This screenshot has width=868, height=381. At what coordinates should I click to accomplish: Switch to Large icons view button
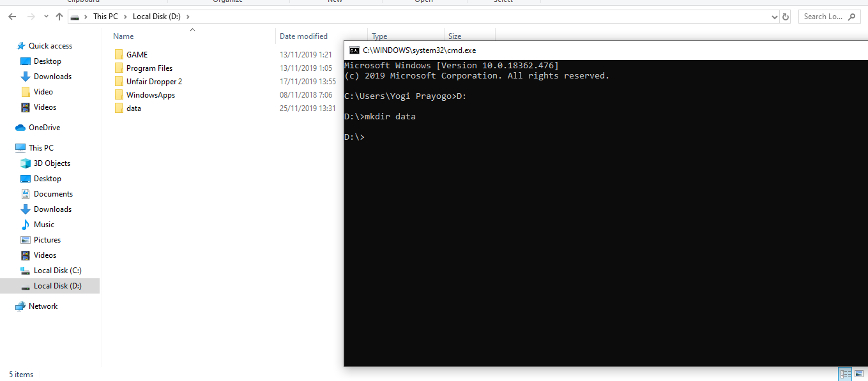859,375
